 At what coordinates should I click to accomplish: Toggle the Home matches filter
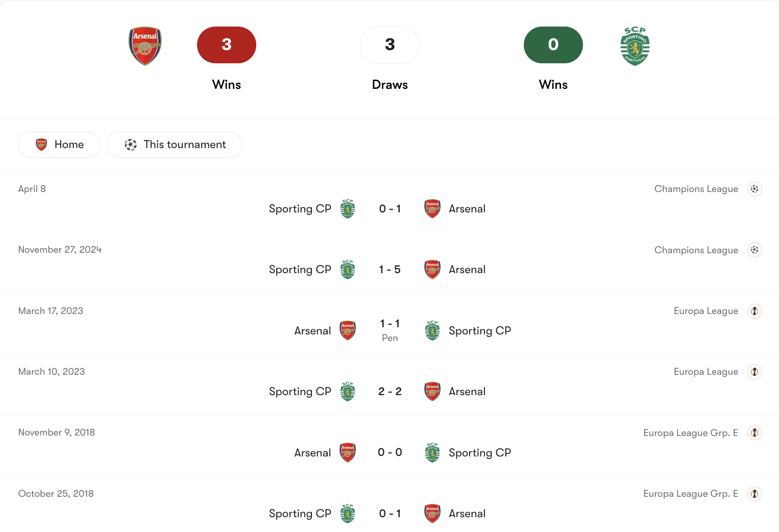(59, 144)
